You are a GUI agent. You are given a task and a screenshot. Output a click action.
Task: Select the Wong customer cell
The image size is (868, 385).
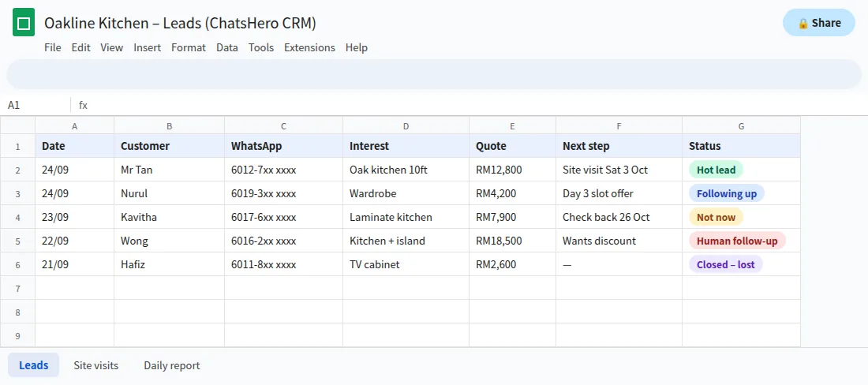click(170, 241)
